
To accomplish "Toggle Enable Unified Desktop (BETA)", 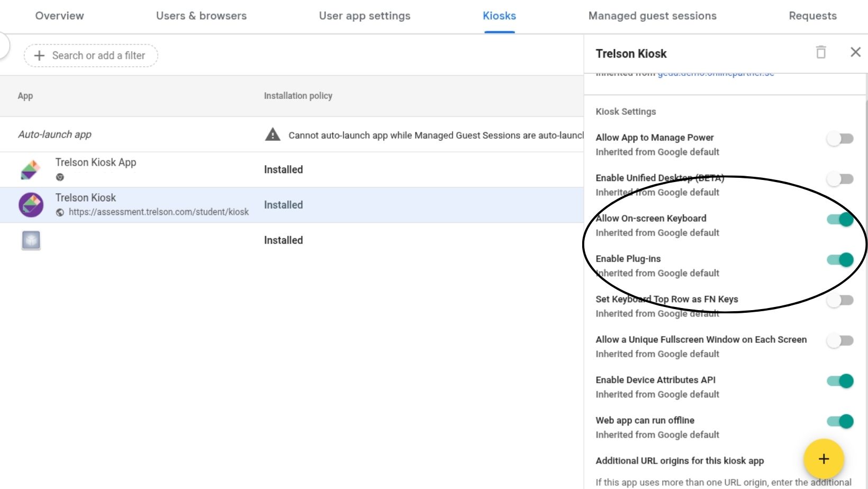I will click(x=840, y=179).
